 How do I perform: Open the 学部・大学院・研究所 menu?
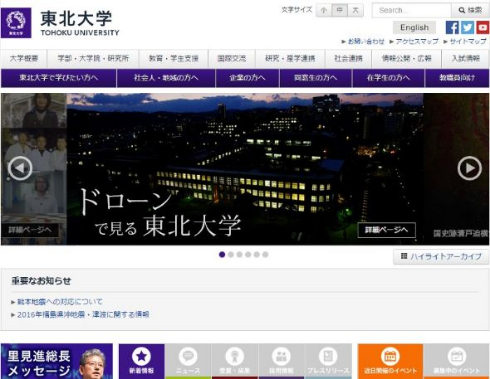93,59
